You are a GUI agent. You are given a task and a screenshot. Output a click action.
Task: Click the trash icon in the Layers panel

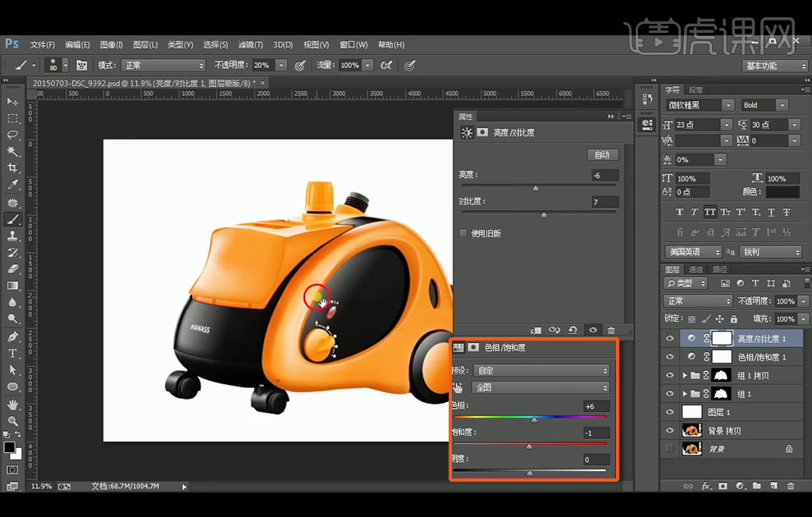pyautogui.click(x=790, y=486)
